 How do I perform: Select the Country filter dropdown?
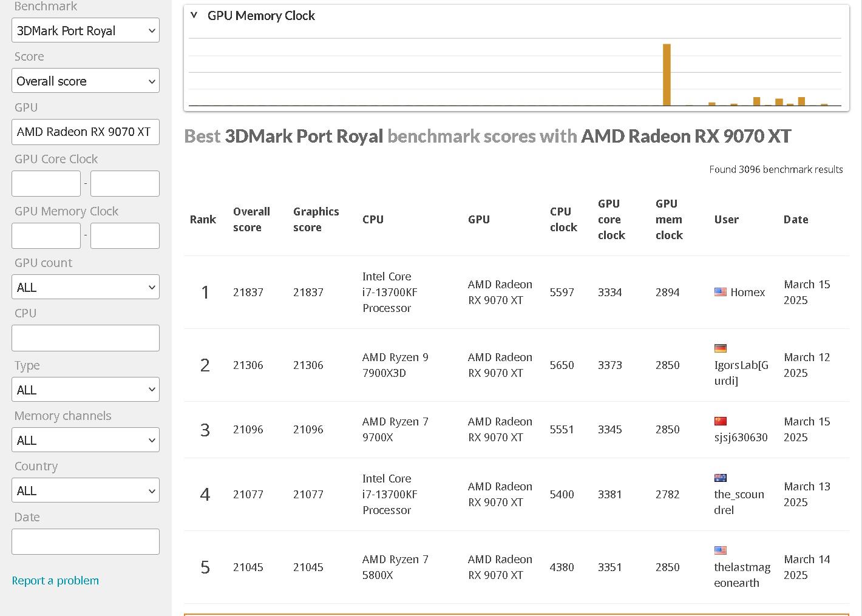point(86,490)
